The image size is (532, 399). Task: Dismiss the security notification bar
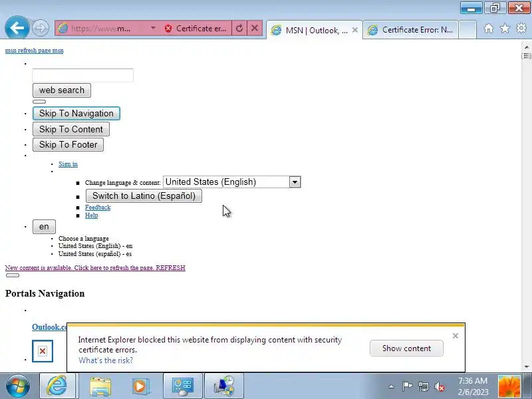coord(456,336)
